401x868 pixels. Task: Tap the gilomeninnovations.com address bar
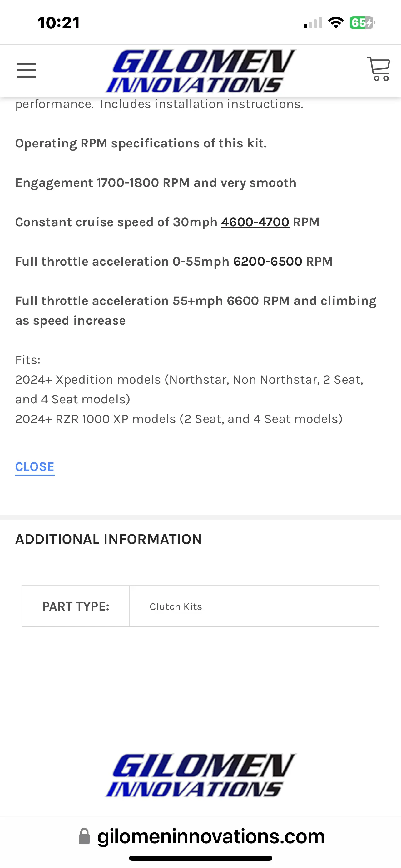[x=201, y=836]
